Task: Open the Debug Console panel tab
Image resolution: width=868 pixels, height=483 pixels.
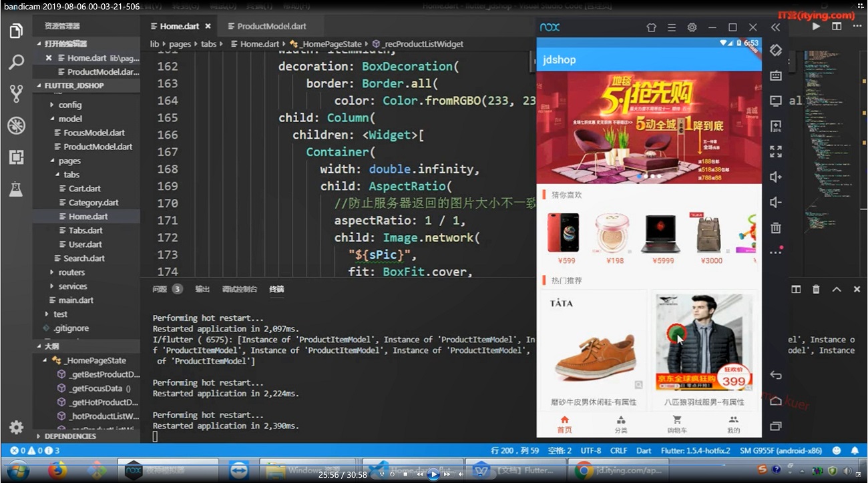Action: (240, 290)
